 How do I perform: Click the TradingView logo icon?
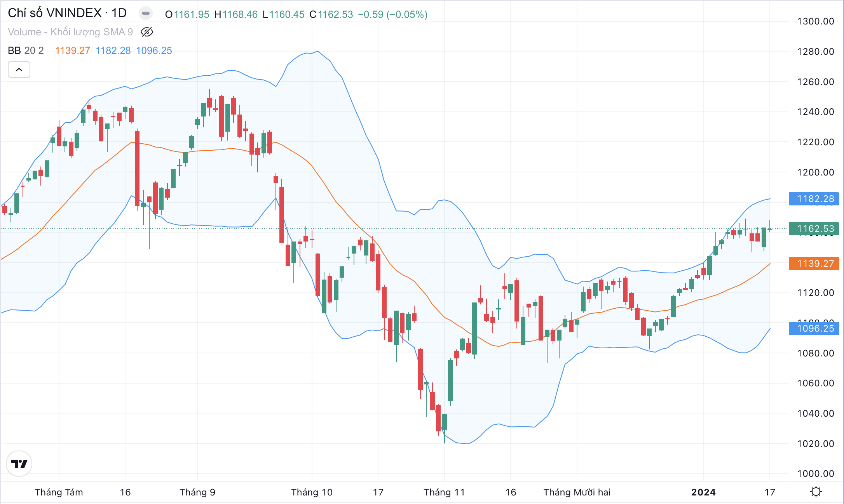pos(19,464)
